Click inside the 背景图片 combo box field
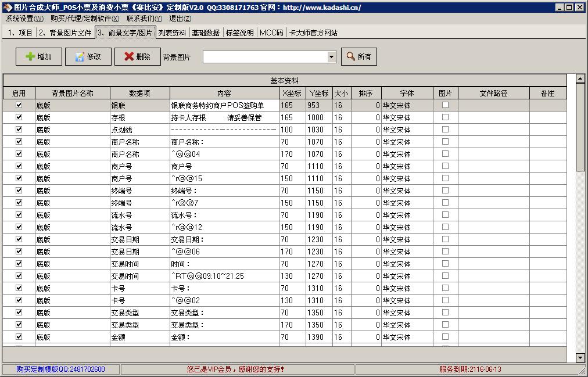588x377 pixels. (x=266, y=57)
